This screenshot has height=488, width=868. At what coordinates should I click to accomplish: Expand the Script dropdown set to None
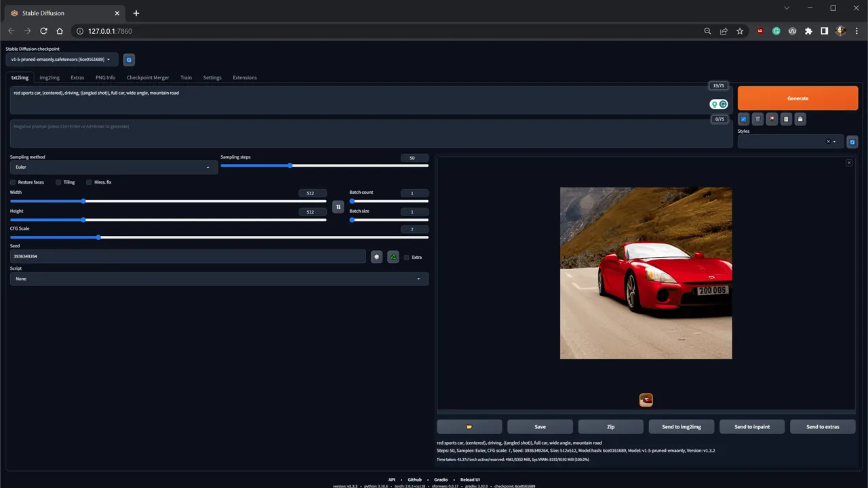click(x=219, y=279)
